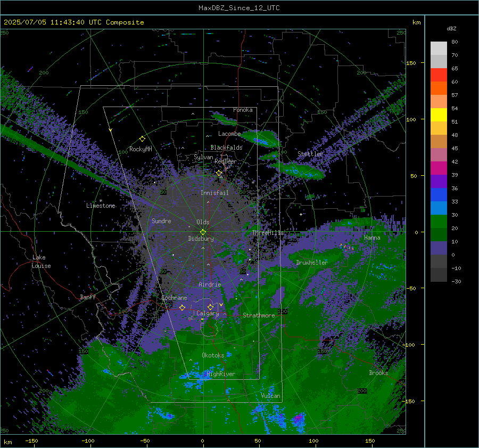Click the yellow diamond marker above Calgary
Image resolution: width=479 pixels, height=448 pixels.
(x=210, y=307)
